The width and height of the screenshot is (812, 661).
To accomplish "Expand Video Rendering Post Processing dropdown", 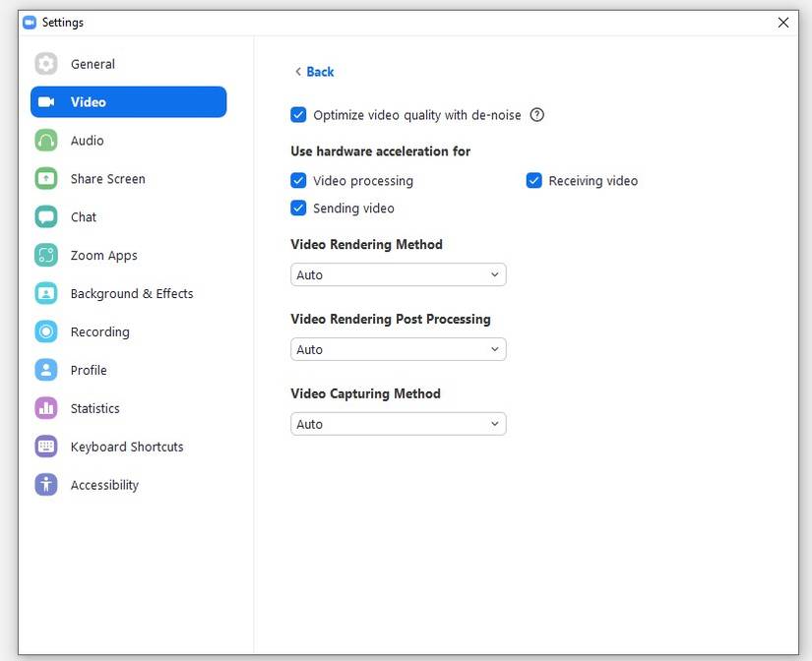I will pyautogui.click(x=399, y=350).
